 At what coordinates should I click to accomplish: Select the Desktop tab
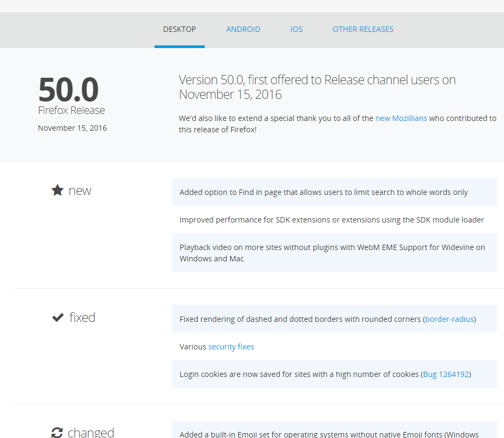[x=179, y=29]
